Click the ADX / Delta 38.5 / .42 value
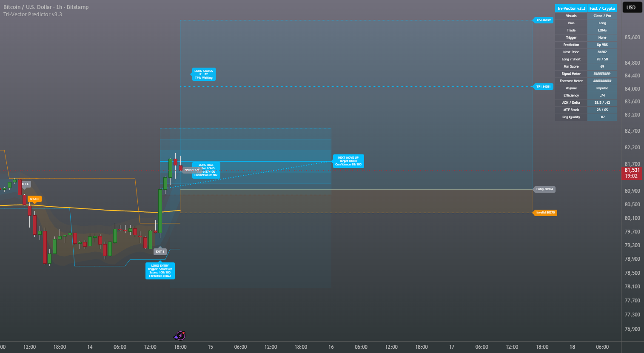 602,102
